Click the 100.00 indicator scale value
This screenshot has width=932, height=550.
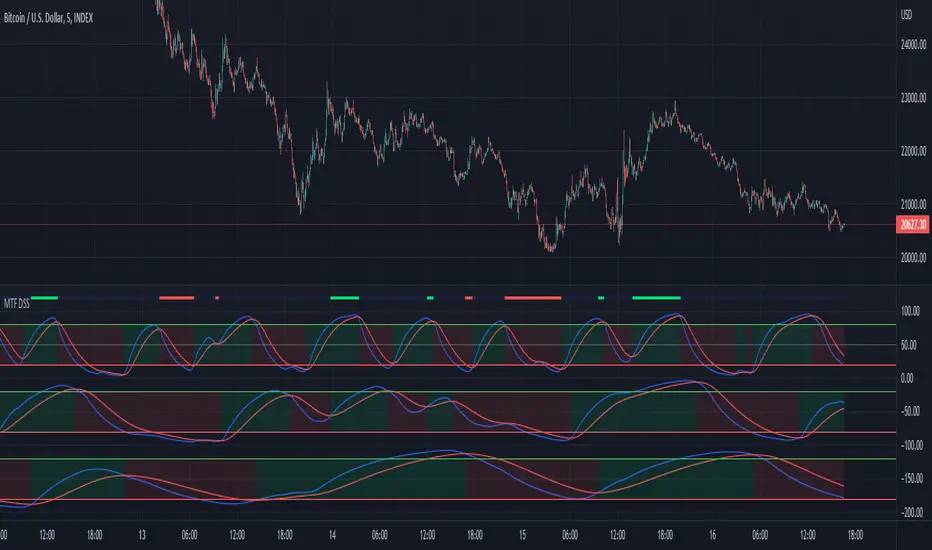[911, 311]
